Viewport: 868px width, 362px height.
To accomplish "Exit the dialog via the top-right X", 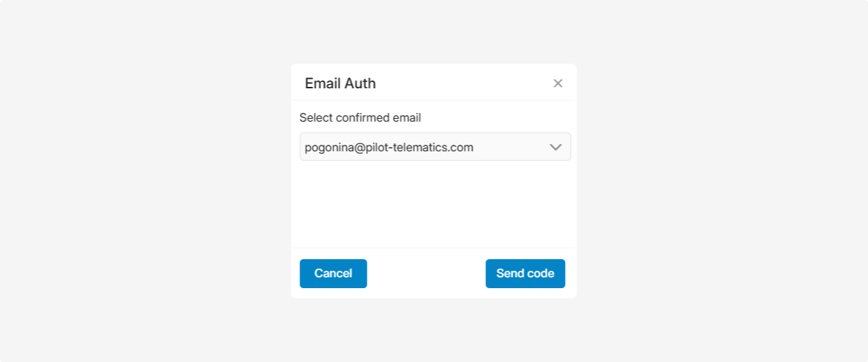I will point(558,83).
